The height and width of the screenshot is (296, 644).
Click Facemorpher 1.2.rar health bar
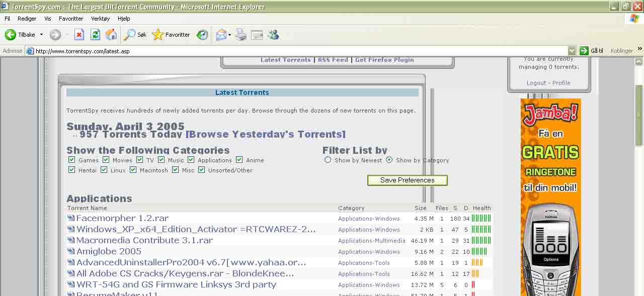coord(481,218)
